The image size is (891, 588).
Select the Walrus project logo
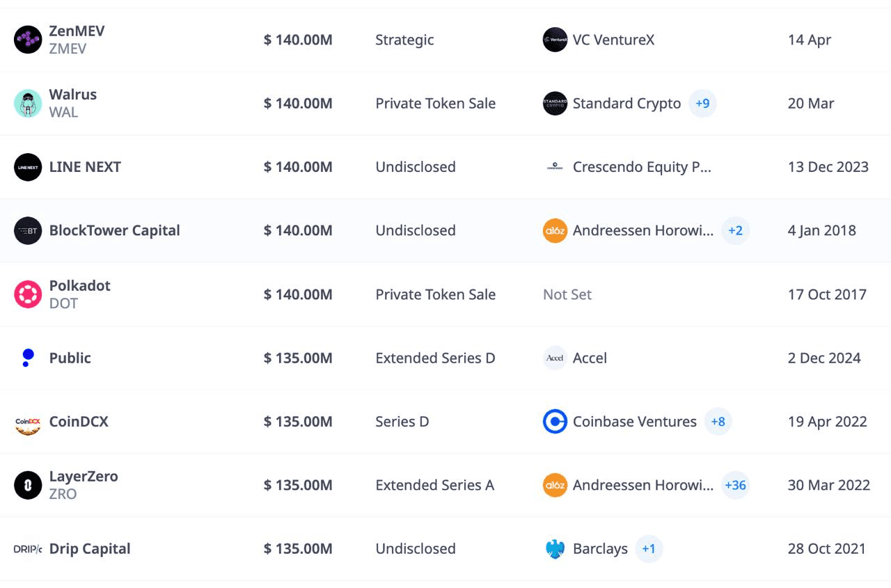point(28,103)
